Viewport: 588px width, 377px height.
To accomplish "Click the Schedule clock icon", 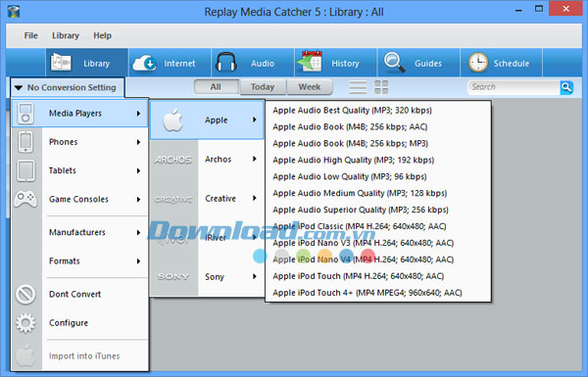I will point(478,63).
